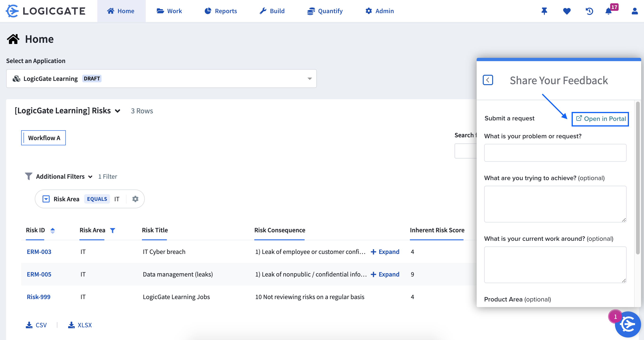Click the Risk Area column filter icon

[x=113, y=230]
